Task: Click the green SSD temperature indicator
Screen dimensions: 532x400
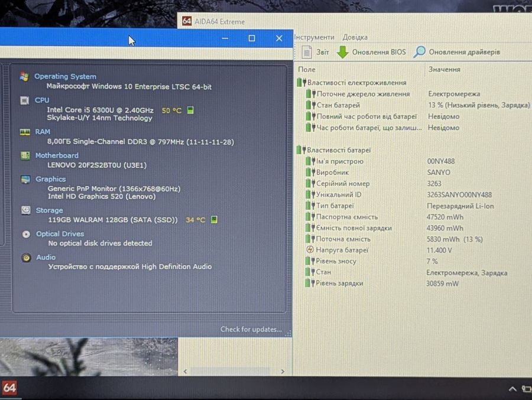Action: (x=214, y=220)
